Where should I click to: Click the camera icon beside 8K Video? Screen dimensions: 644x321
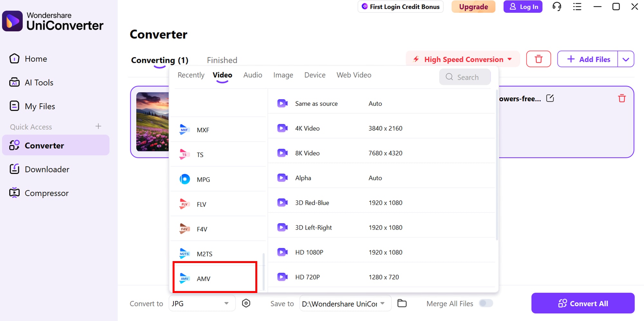(282, 153)
